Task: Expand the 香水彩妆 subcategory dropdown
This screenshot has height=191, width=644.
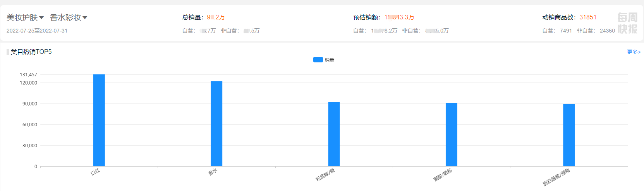Action: click(69, 17)
